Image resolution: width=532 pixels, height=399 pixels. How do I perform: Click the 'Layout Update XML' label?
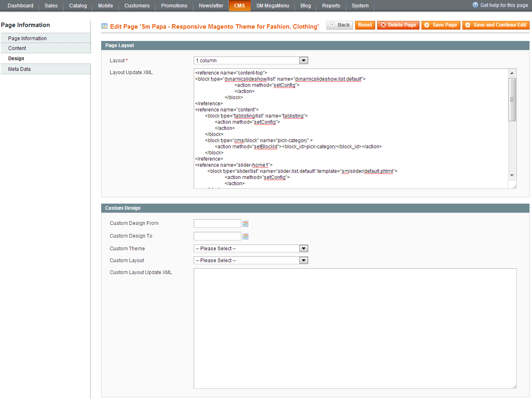pyautogui.click(x=131, y=73)
